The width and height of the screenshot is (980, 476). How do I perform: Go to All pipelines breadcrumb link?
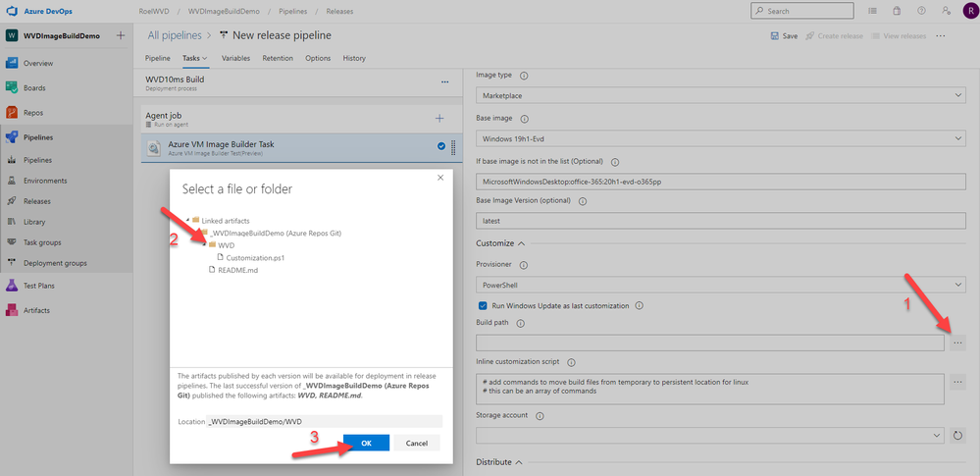175,35
